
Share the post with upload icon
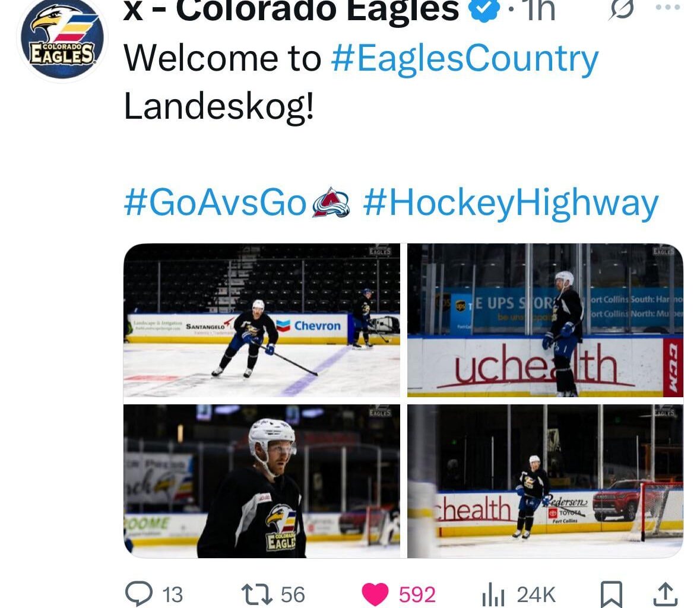click(x=665, y=594)
